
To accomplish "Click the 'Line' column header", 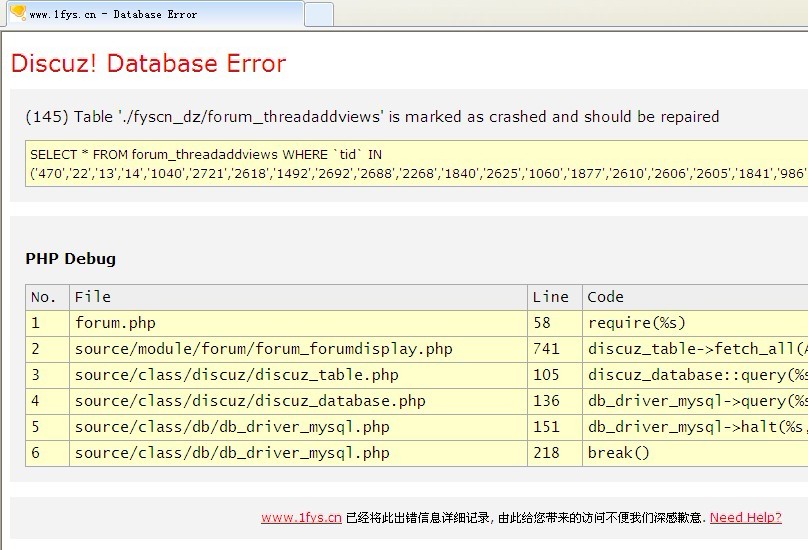I will [555, 297].
